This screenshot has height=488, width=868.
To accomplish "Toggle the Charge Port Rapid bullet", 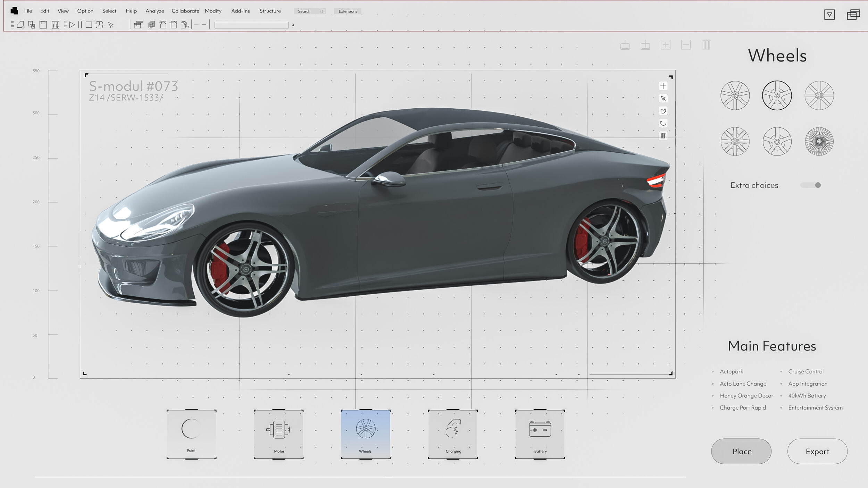I will pos(713,407).
